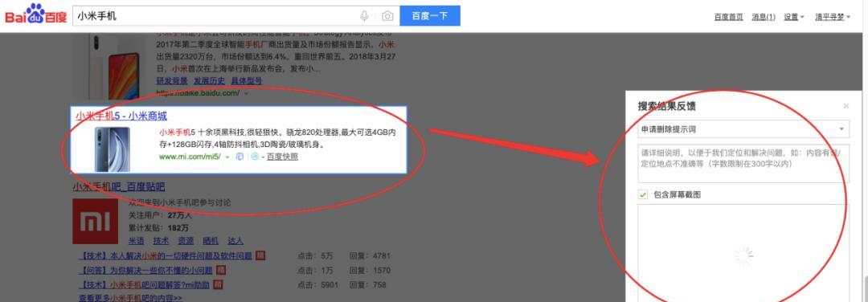Viewport: 868px width, 302px height.
Task: Open the 资源 forum category link
Action: click(186, 241)
